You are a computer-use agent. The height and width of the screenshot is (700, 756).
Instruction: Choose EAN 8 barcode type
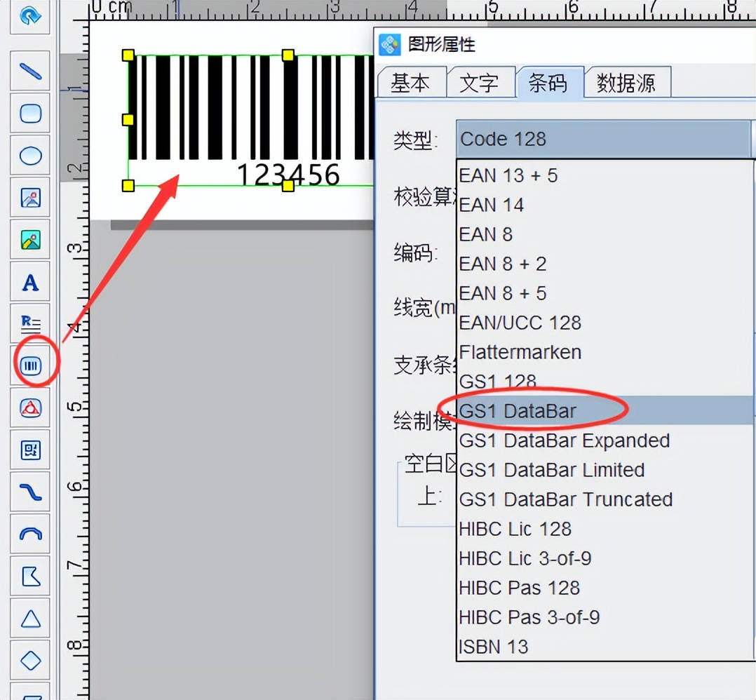point(605,234)
